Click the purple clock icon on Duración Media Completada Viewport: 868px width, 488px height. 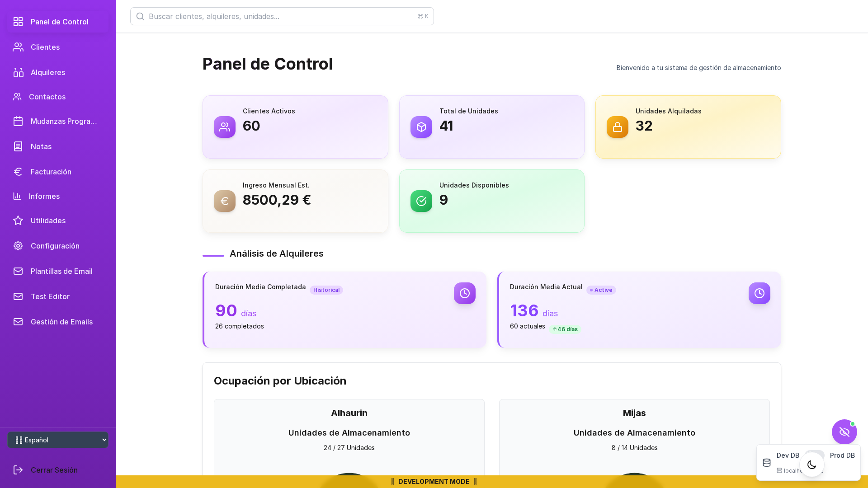(465, 293)
